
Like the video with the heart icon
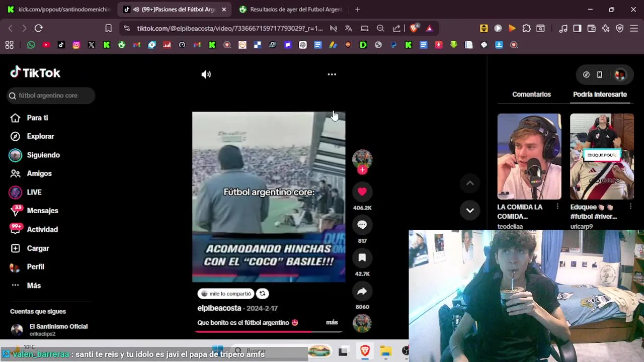[x=362, y=192]
